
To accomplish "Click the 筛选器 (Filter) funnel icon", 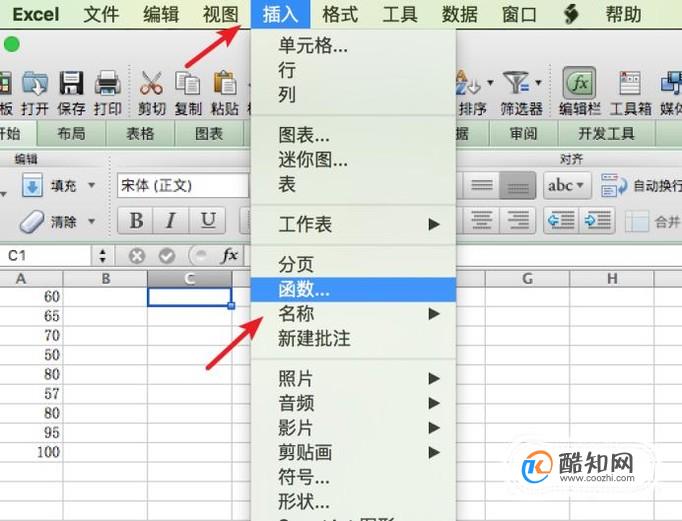I will (516, 83).
